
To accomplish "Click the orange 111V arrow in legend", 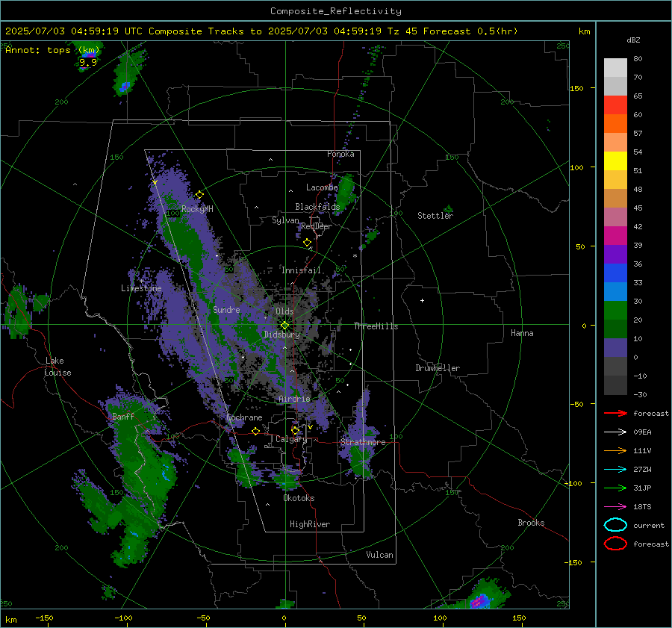I will click(615, 450).
